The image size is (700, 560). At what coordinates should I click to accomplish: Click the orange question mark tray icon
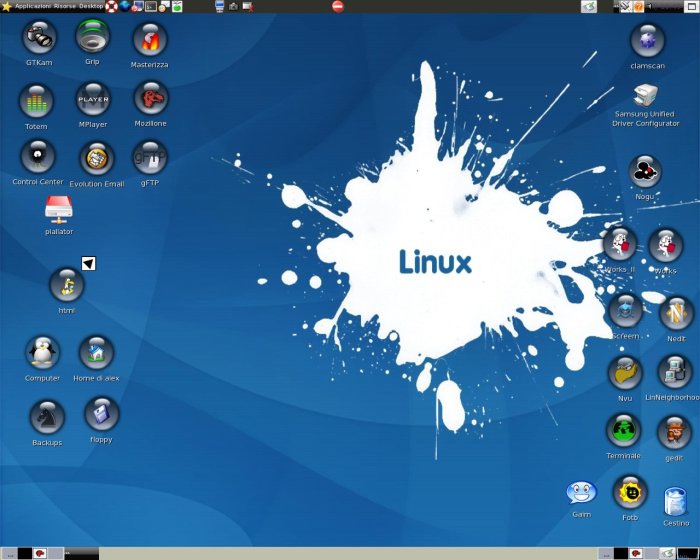(638, 6)
